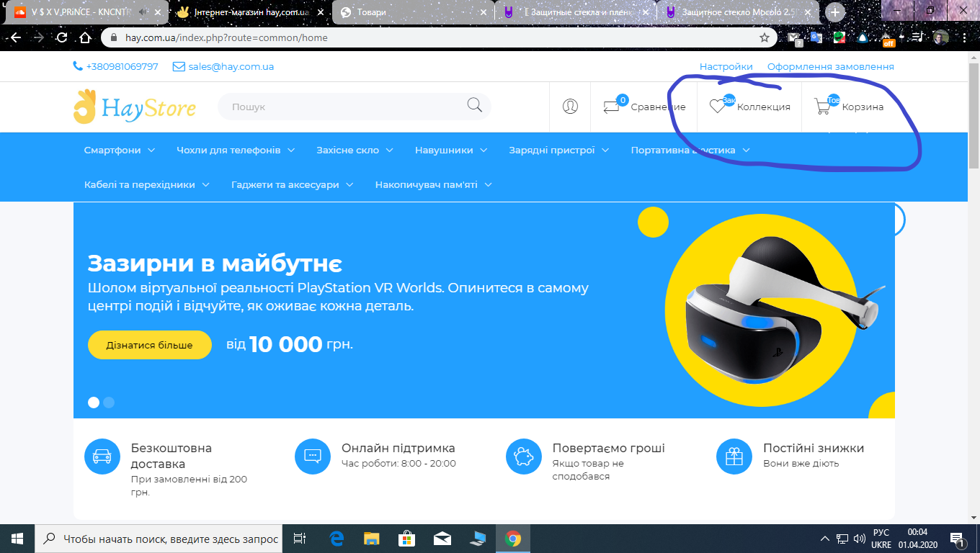Open Коллекция wishlist heart
This screenshot has height=553, width=980.
(749, 107)
